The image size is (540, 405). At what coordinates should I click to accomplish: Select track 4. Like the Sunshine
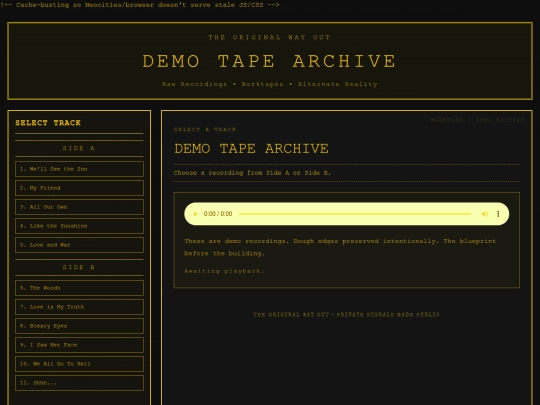tap(79, 226)
